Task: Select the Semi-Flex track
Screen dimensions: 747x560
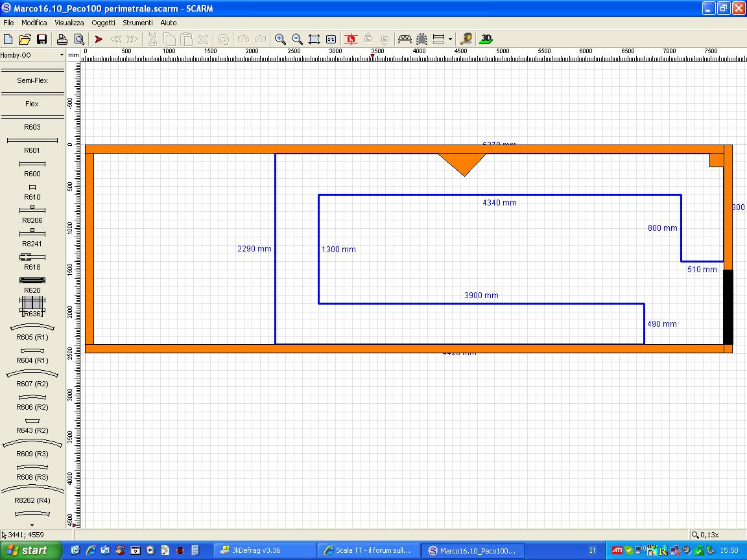Action: [32, 76]
